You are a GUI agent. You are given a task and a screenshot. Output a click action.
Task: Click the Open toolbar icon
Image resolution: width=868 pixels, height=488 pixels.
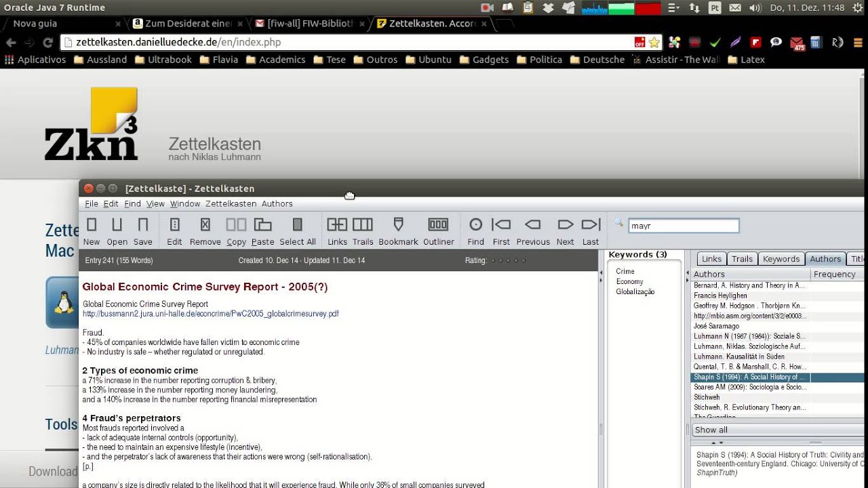click(x=117, y=224)
